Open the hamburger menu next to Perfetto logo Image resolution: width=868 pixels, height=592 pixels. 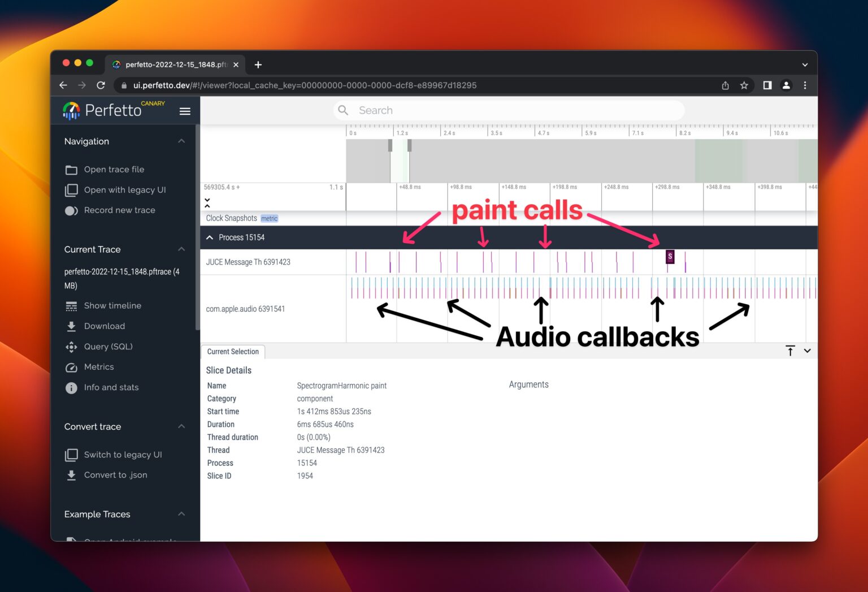[x=185, y=111]
